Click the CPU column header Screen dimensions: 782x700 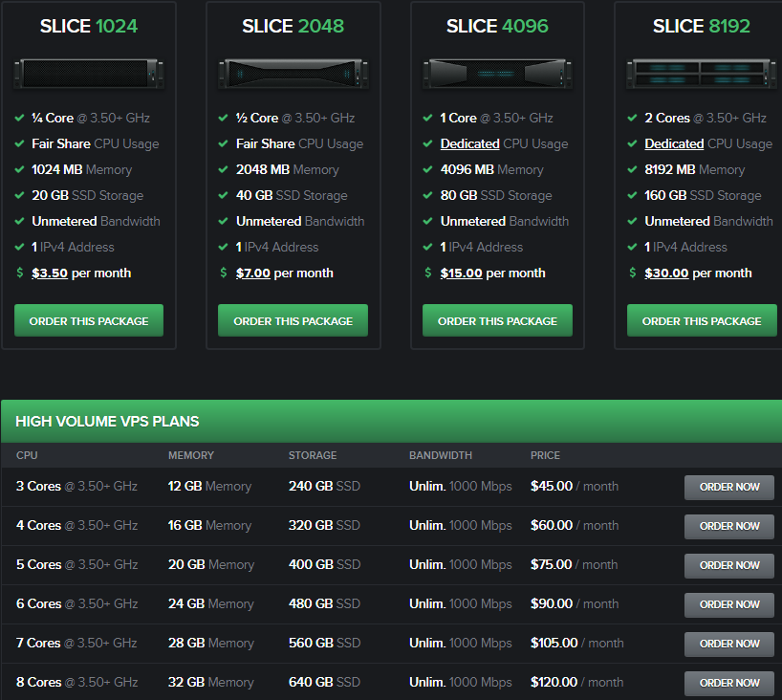27,455
